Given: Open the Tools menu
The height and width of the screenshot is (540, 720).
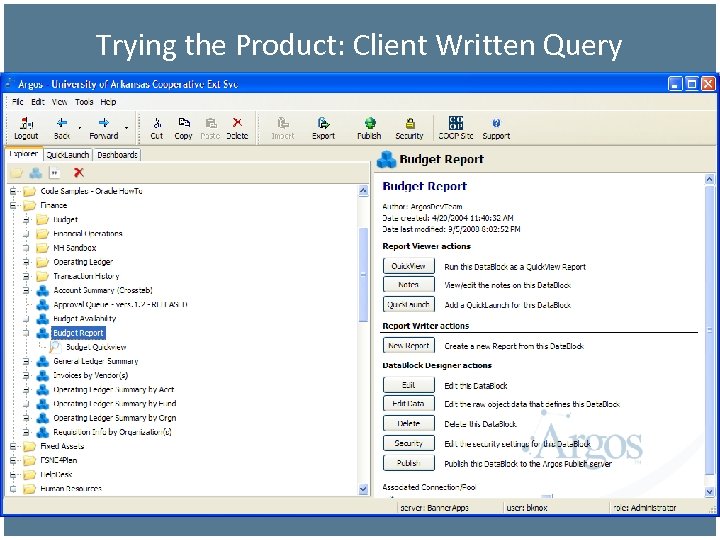Looking at the screenshot, I should pos(84,102).
